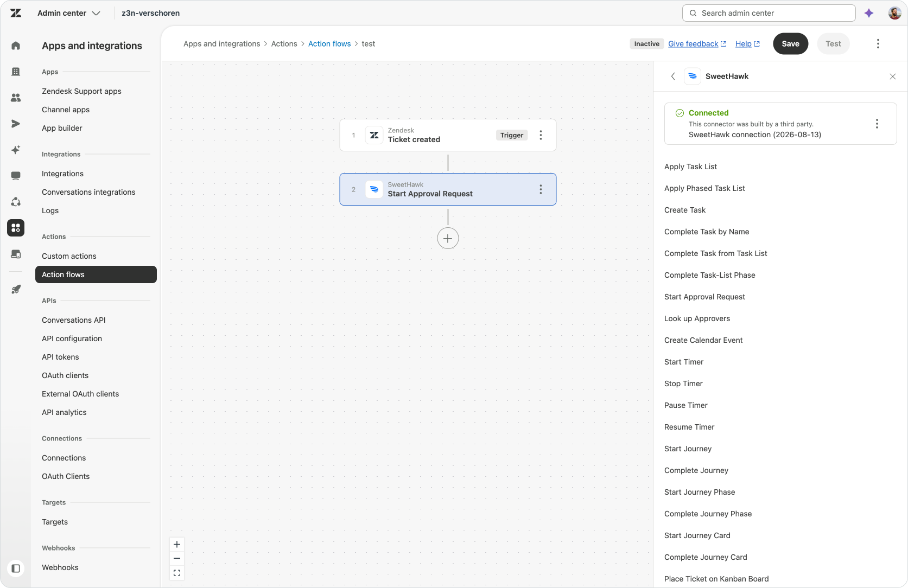Choose Start Timer action
Screen dimensions: 908x588
point(684,362)
